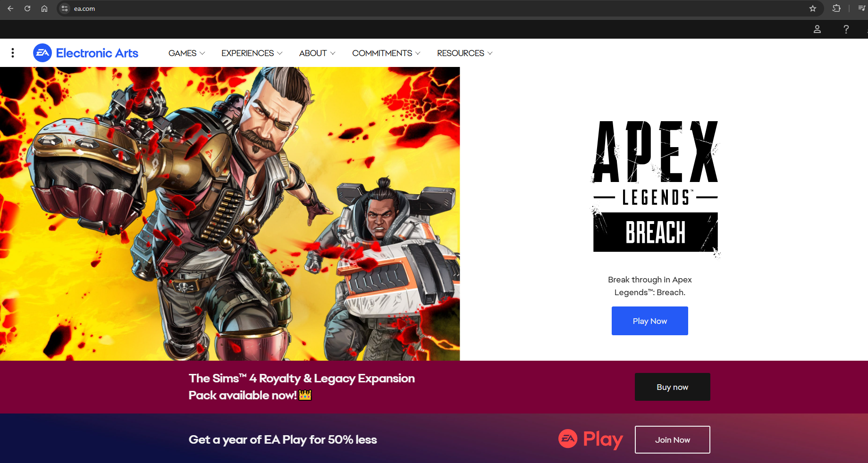
Task: Open the media control icon in the browser toolbar
Action: [x=861, y=8]
